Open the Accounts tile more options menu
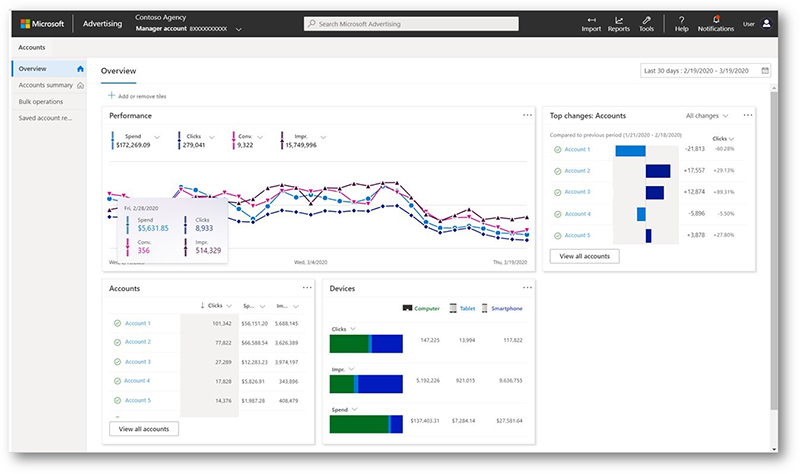Screen dimensions: 800x474 tap(307, 288)
